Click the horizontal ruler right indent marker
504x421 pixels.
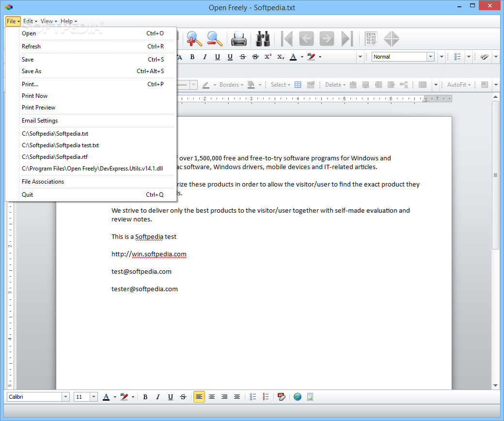click(425, 100)
